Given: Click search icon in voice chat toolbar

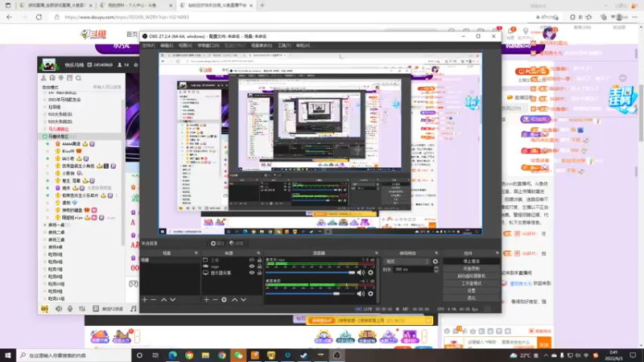Looking at the screenshot, I should [78, 78].
